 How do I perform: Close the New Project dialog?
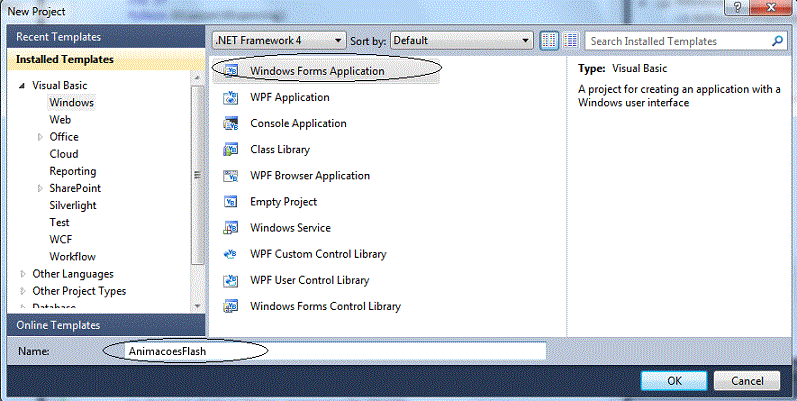coord(771,7)
